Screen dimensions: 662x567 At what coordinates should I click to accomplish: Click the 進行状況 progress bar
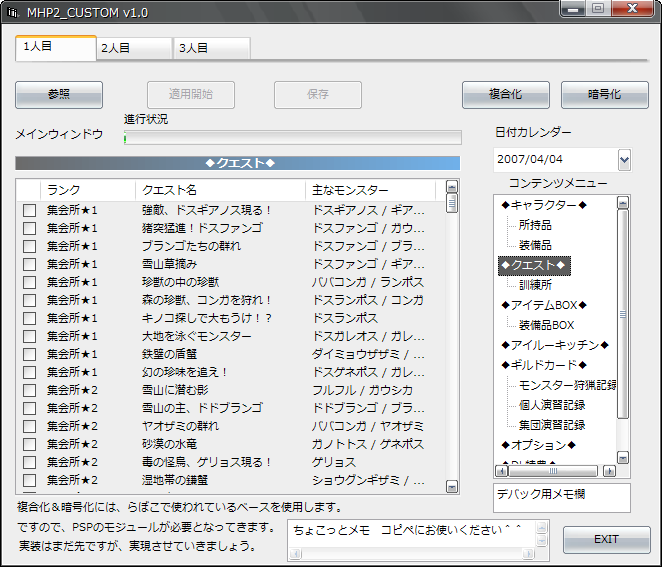click(292, 137)
